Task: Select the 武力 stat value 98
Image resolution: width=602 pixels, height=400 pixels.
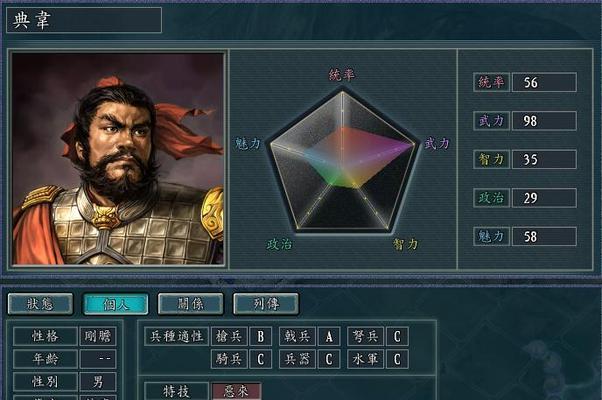Action: (x=544, y=121)
